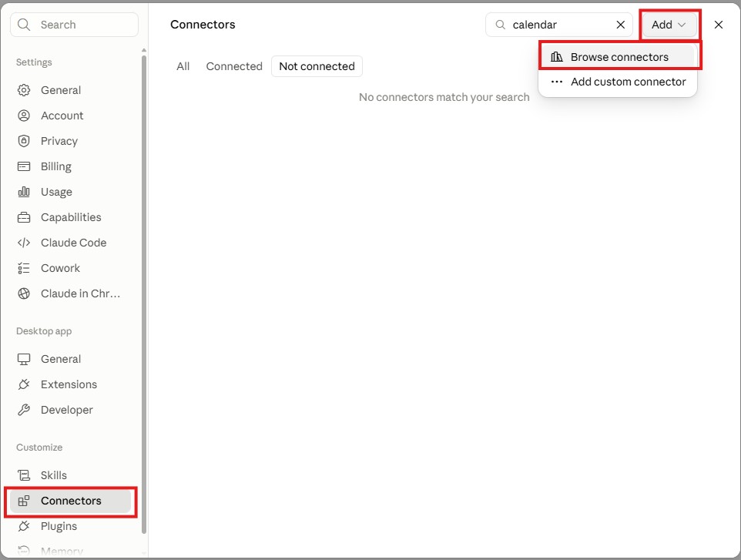741x560 pixels.
Task: Clear the calendar search with X icon
Action: tap(621, 25)
